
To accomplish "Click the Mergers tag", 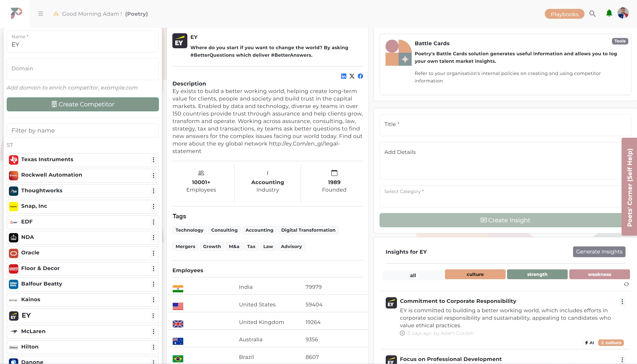I will click(x=185, y=246).
